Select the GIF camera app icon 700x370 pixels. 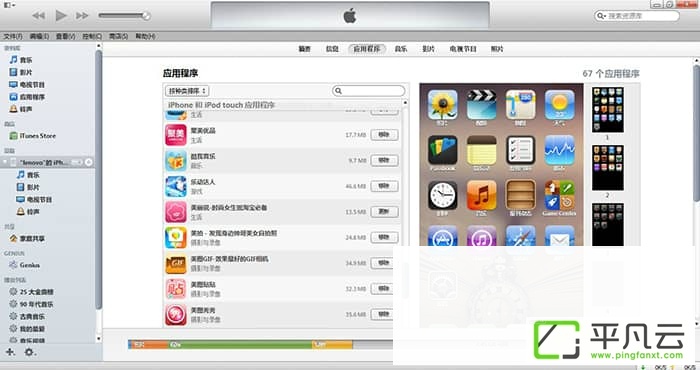pos(176,263)
